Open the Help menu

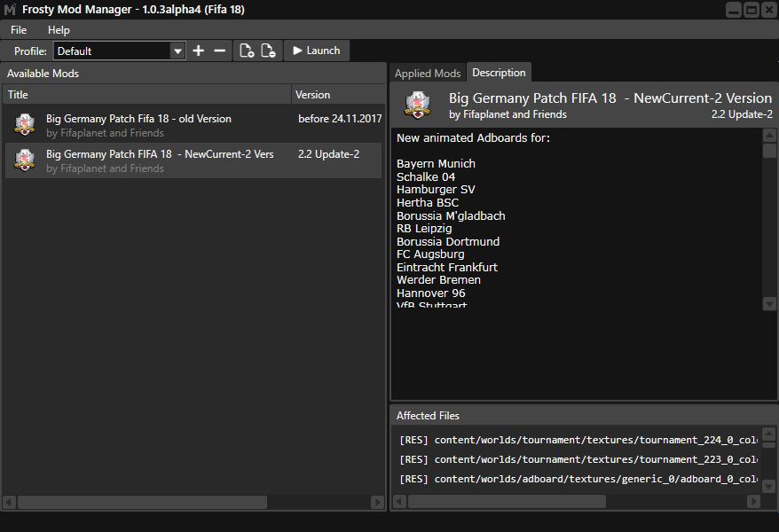59,30
